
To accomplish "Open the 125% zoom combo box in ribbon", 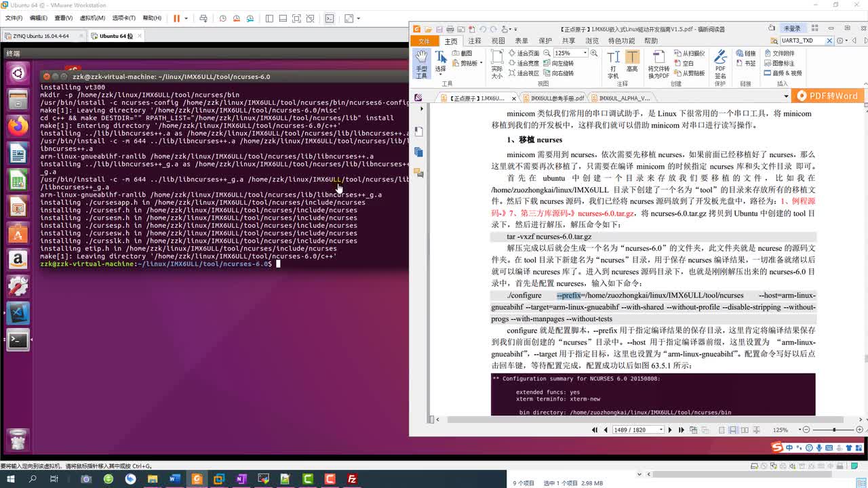I will pyautogui.click(x=571, y=53).
